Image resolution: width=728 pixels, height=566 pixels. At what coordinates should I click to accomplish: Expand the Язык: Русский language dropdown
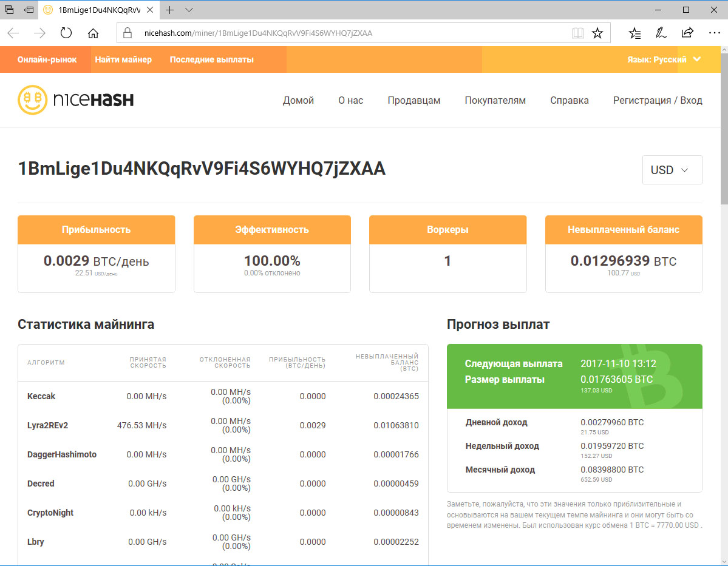pyautogui.click(x=664, y=59)
